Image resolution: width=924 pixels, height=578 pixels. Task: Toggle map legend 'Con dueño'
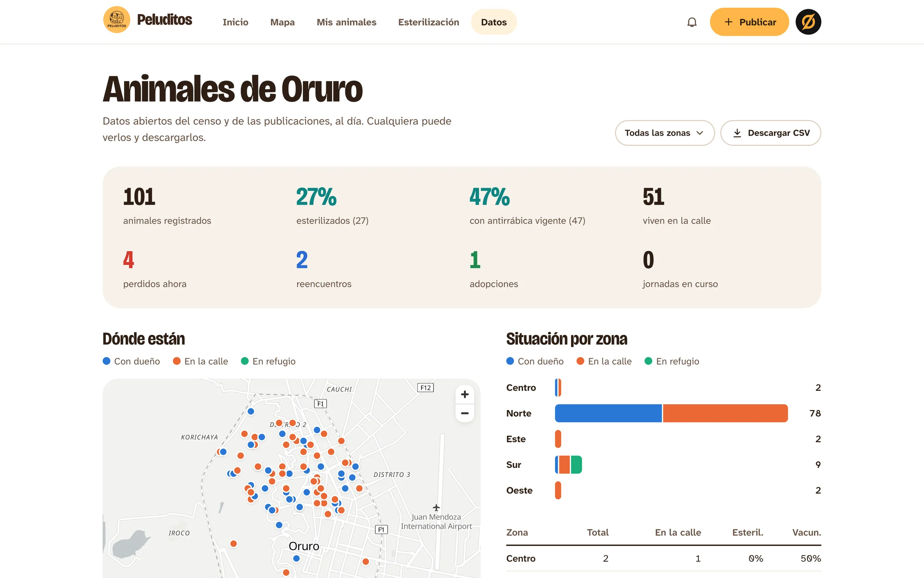(131, 361)
